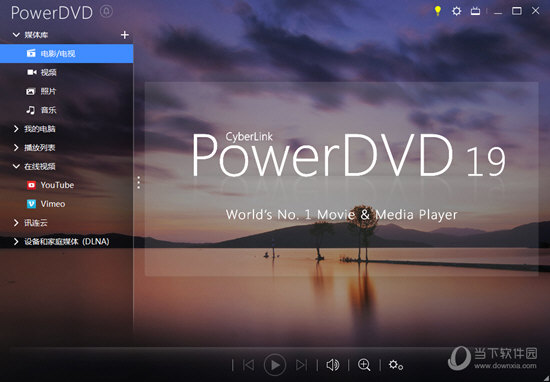Close the PowerDVD window

[536, 11]
